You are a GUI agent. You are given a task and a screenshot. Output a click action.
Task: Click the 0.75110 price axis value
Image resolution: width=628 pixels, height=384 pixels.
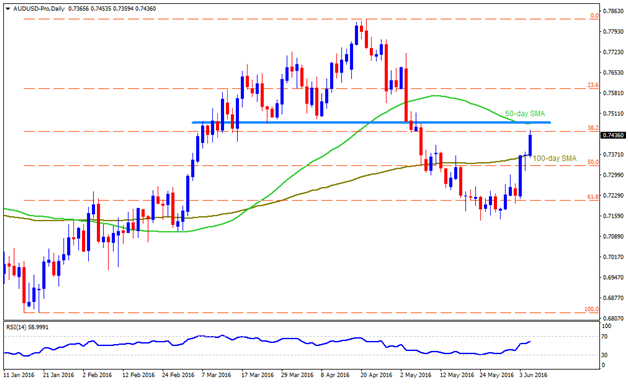click(x=614, y=114)
